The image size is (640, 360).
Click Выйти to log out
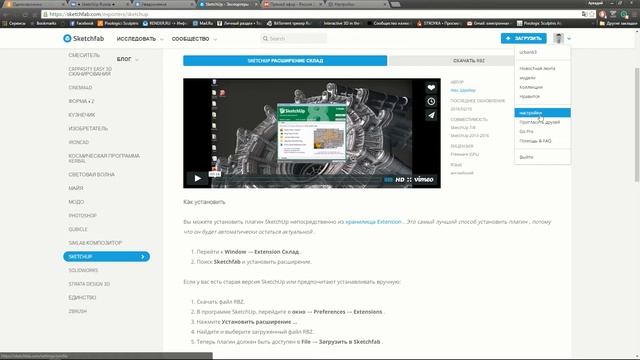(526, 157)
